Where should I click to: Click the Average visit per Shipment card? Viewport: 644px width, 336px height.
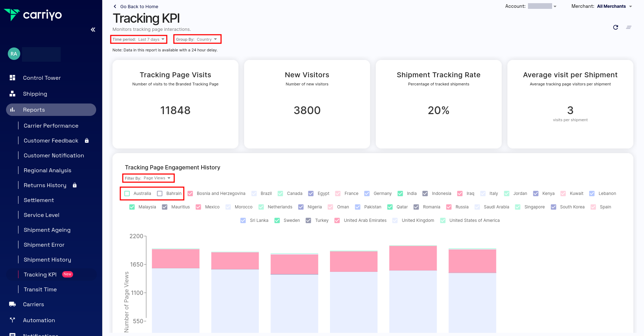point(570,104)
